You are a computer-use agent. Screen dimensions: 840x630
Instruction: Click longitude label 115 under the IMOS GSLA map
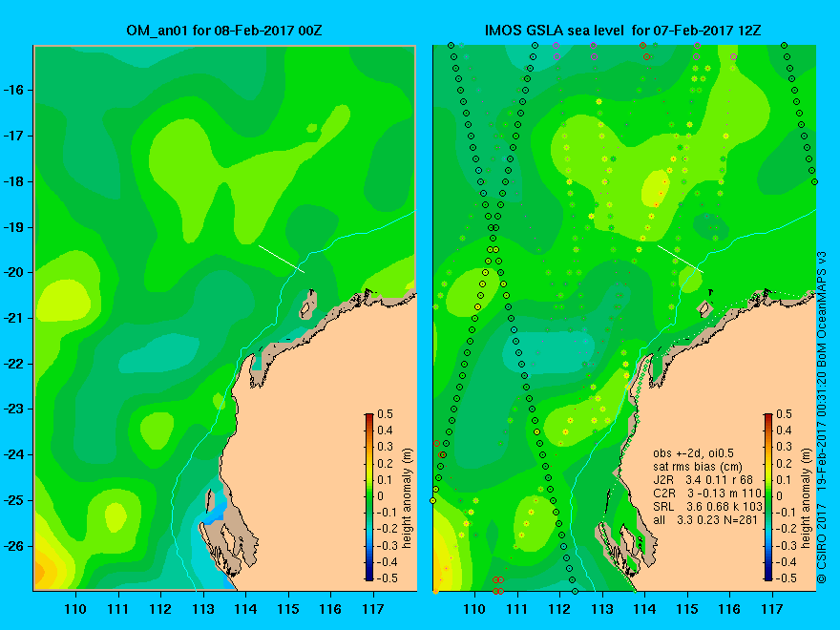(x=687, y=609)
